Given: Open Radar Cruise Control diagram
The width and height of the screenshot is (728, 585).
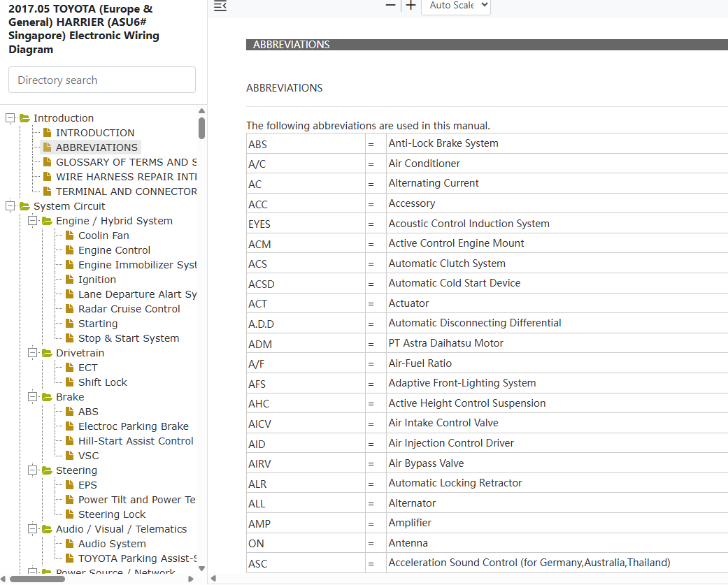Looking at the screenshot, I should tap(129, 309).
